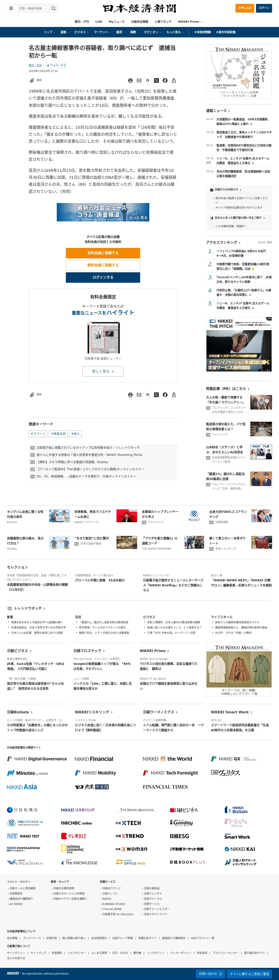Open the 日経会社情報 menu item
This screenshot has height=980, width=279.
[x=139, y=22]
